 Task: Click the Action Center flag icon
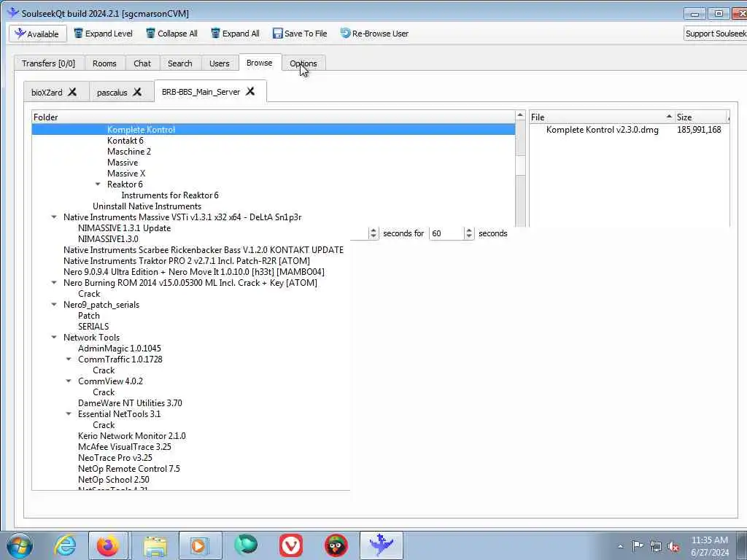tap(638, 546)
